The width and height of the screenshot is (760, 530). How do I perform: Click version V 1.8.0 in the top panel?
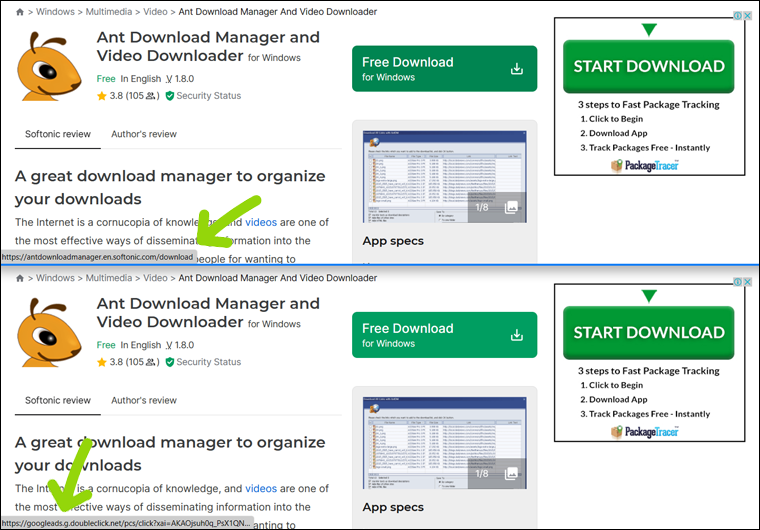[179, 79]
